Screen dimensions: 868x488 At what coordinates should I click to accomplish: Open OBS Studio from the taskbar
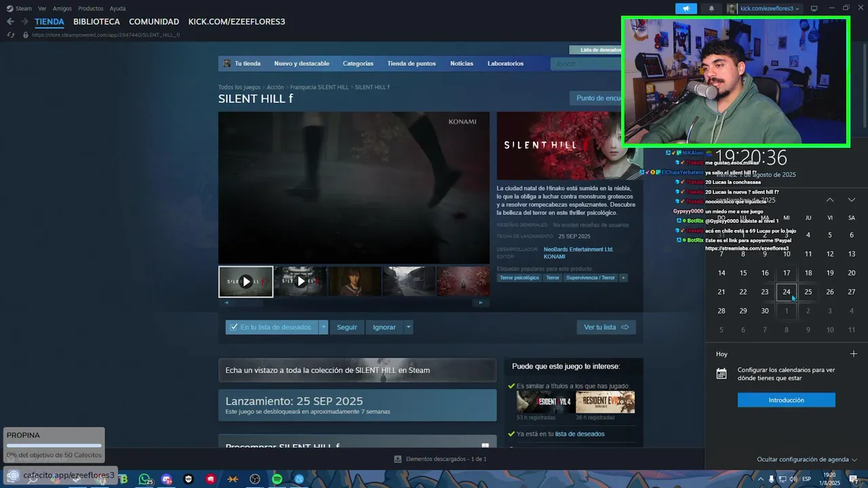tap(255, 479)
